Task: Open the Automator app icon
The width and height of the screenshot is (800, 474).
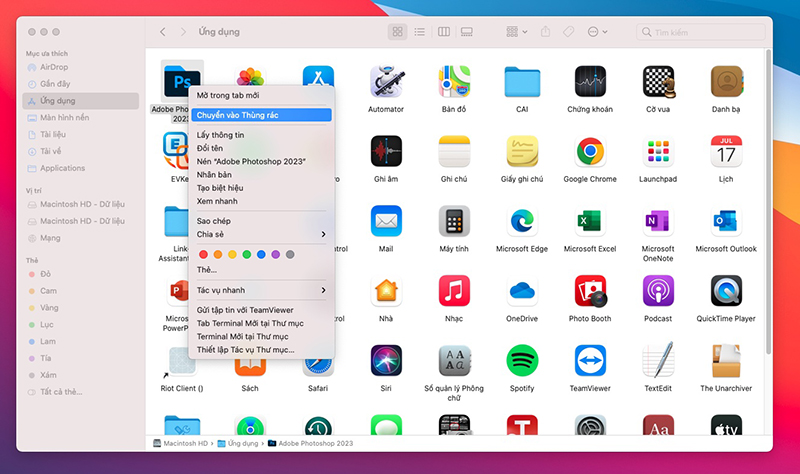Action: tap(386, 82)
